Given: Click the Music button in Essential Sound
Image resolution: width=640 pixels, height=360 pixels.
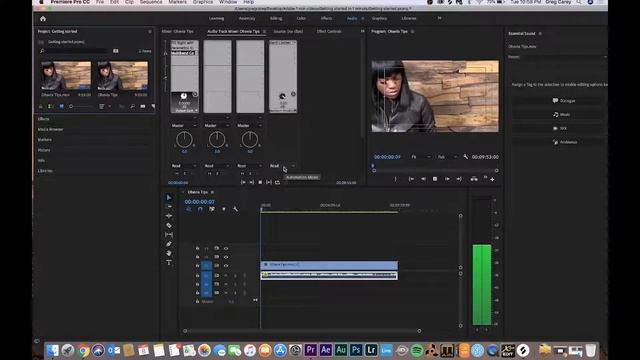Looking at the screenshot, I should [557, 114].
